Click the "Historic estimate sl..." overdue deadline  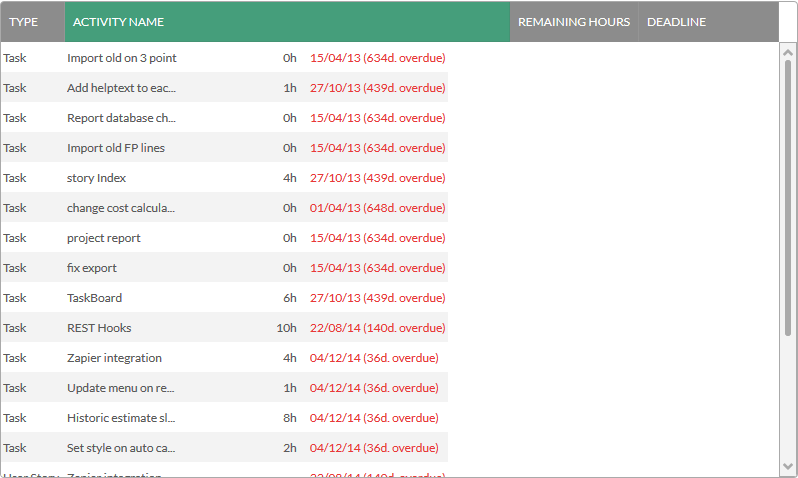point(374,418)
